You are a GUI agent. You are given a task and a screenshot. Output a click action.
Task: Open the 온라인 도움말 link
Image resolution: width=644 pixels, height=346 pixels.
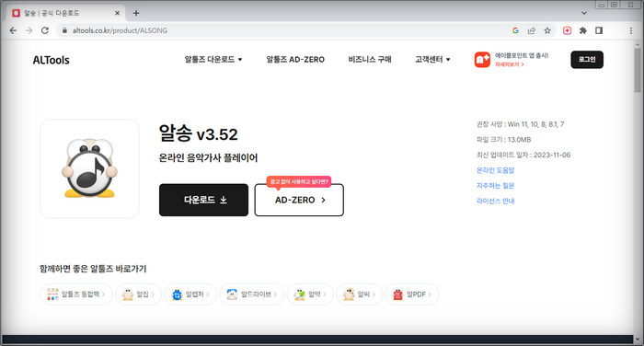(495, 170)
